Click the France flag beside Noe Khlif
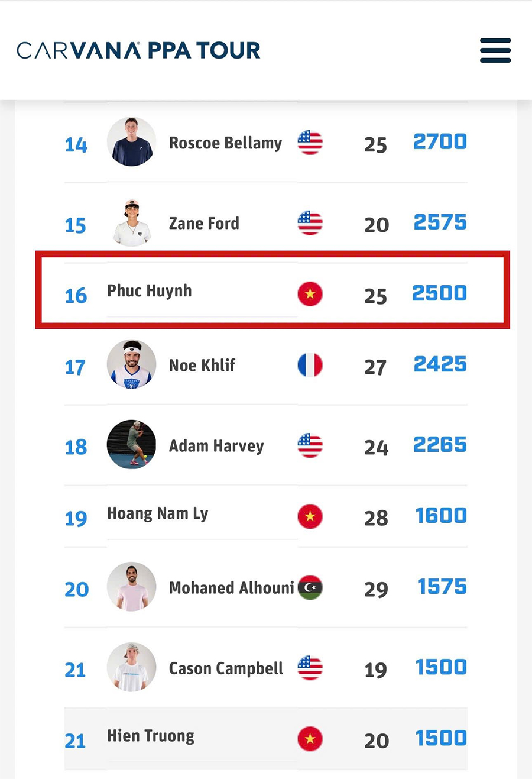Viewport: 532px width, 779px height. [310, 365]
